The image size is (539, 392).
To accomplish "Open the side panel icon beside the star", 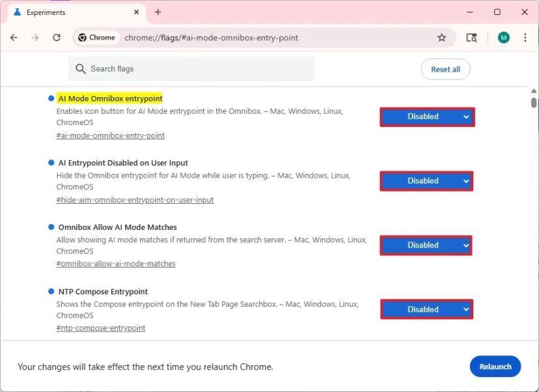I will click(471, 37).
